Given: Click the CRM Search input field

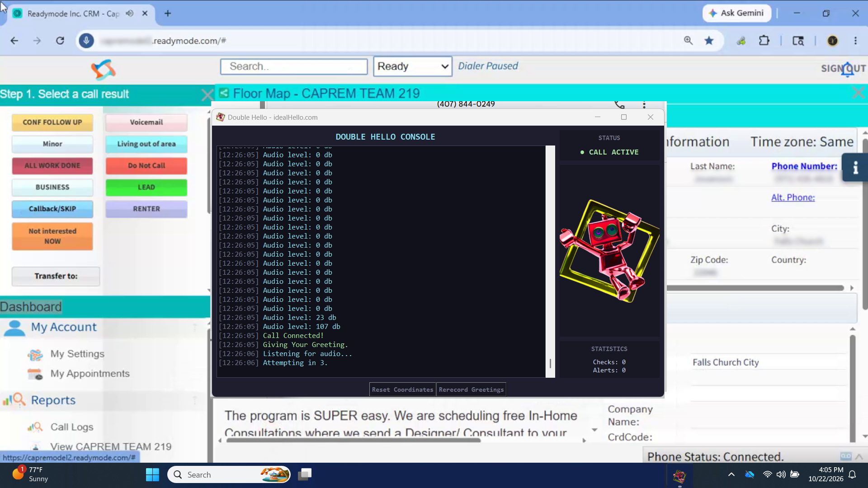Looking at the screenshot, I should tap(294, 66).
